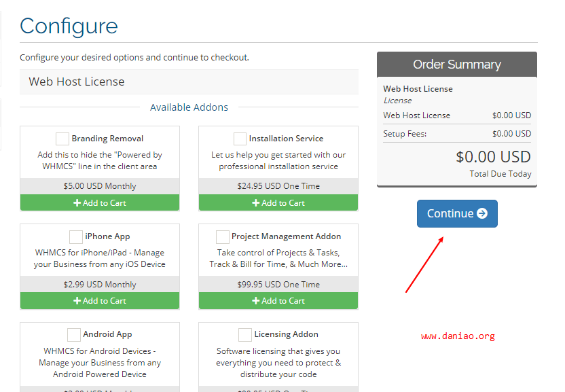Click the "$5.00 USD Monthly" price
The height and width of the screenshot is (392, 565).
(x=100, y=186)
